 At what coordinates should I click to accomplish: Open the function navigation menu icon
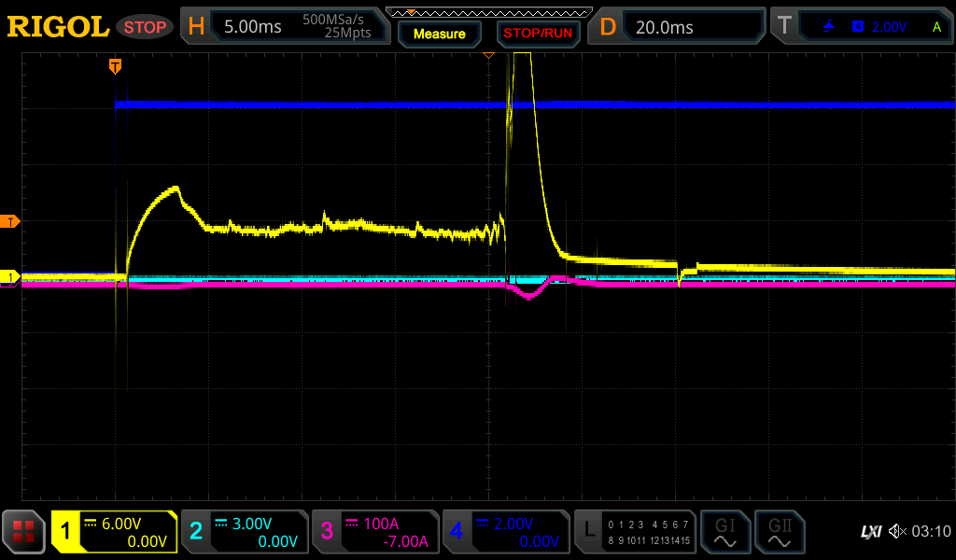(x=24, y=532)
